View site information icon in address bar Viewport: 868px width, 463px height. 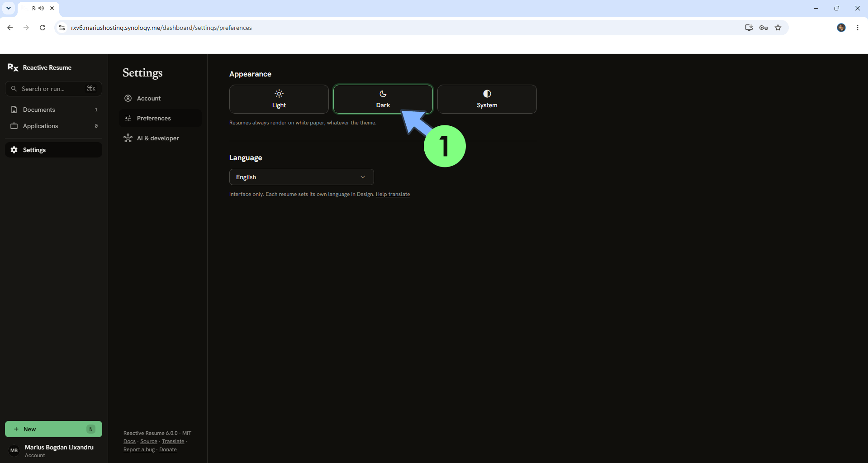[x=62, y=28]
